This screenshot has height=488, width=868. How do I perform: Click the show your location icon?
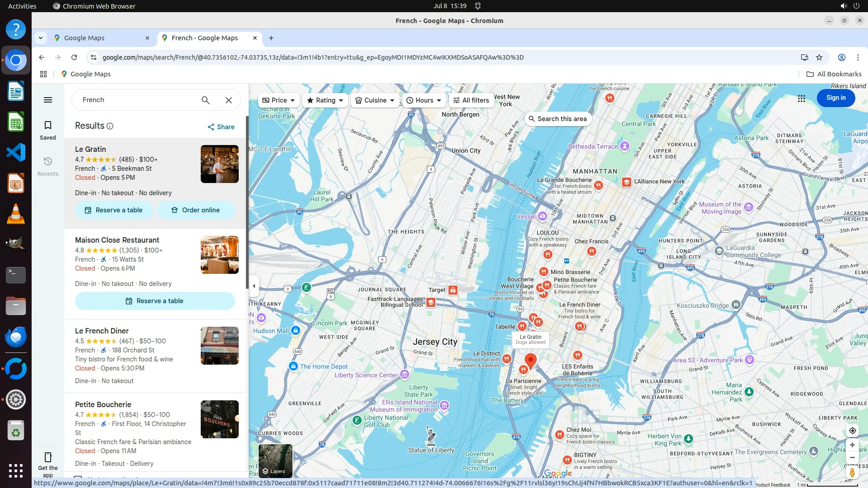852,431
